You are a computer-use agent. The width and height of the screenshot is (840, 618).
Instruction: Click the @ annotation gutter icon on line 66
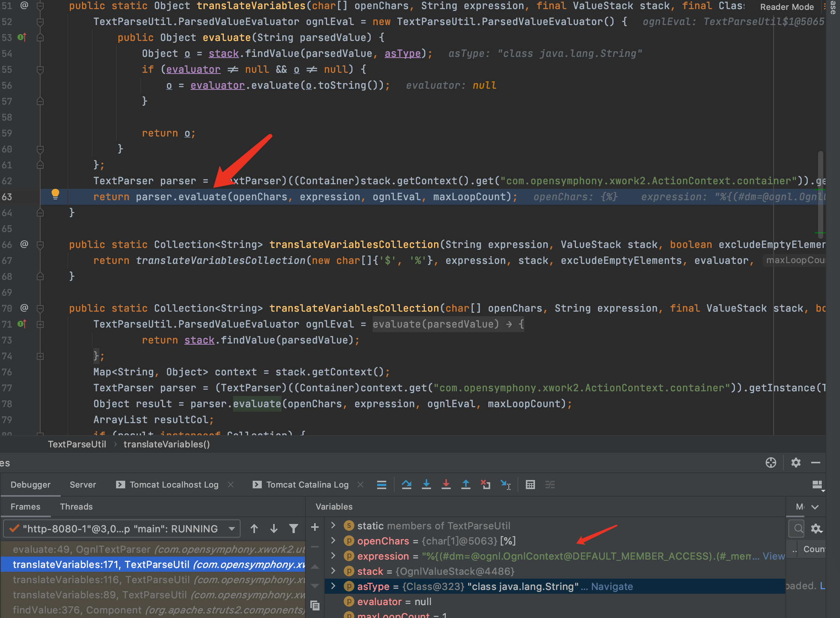pos(24,244)
